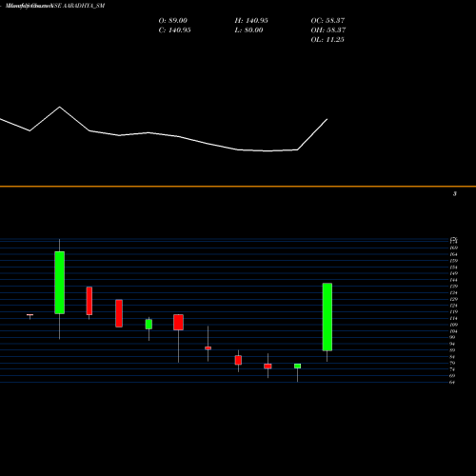476x476 pixels.
Task: Select the 'O: 89.00' open value
Action: (172, 21)
